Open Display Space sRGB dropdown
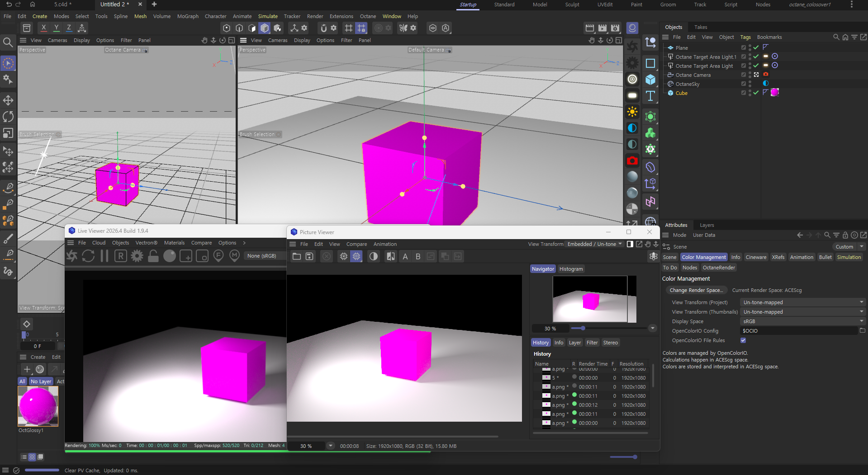The height and width of the screenshot is (475, 868). click(x=803, y=321)
